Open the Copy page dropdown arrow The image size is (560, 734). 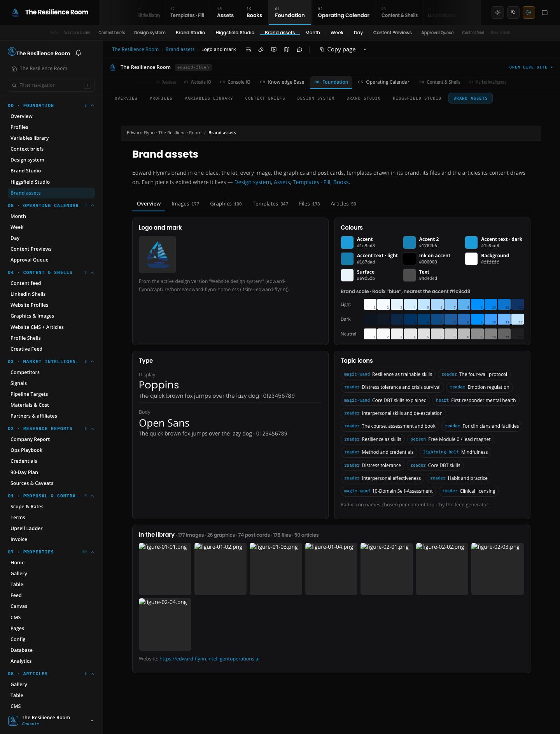point(365,49)
